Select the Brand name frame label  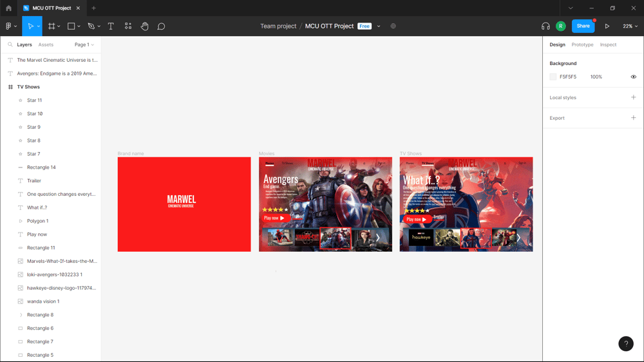click(x=131, y=153)
